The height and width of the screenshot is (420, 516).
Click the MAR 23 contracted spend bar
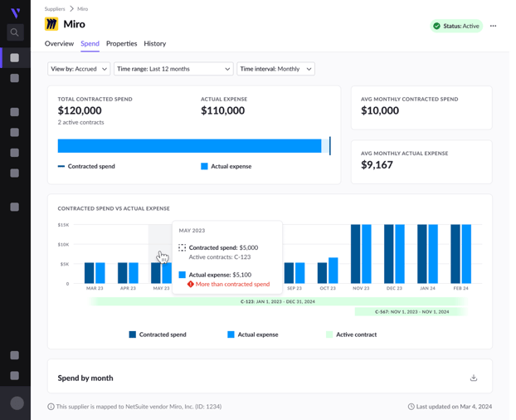point(90,273)
